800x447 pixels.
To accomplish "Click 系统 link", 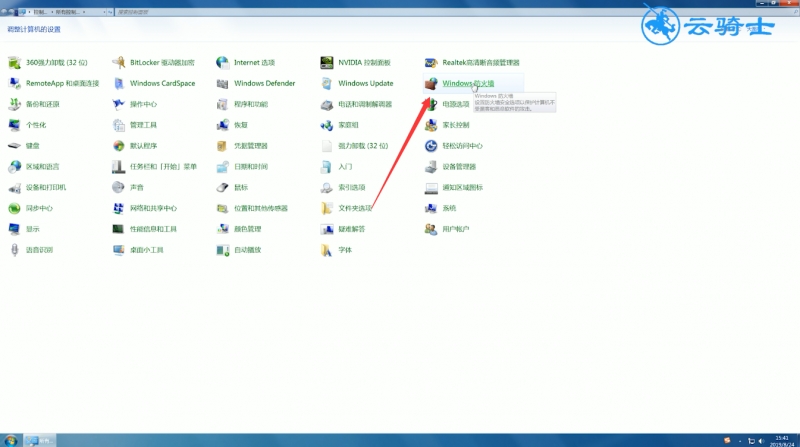I will [449, 208].
